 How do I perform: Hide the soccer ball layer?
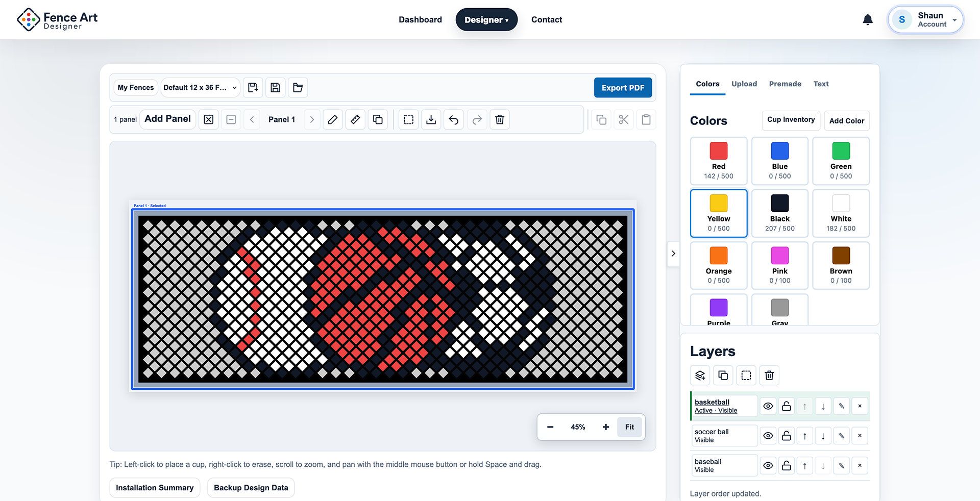(x=768, y=436)
